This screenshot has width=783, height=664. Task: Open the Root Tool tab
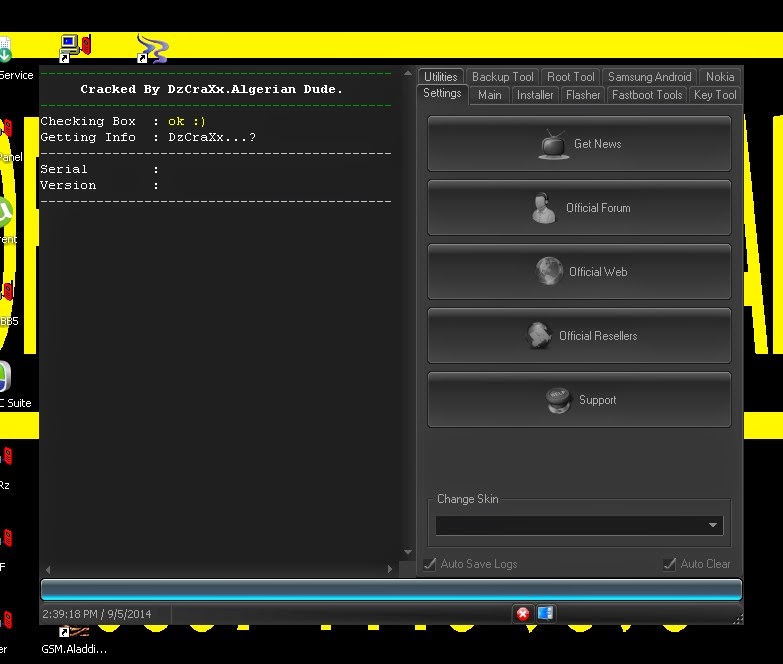pos(571,77)
